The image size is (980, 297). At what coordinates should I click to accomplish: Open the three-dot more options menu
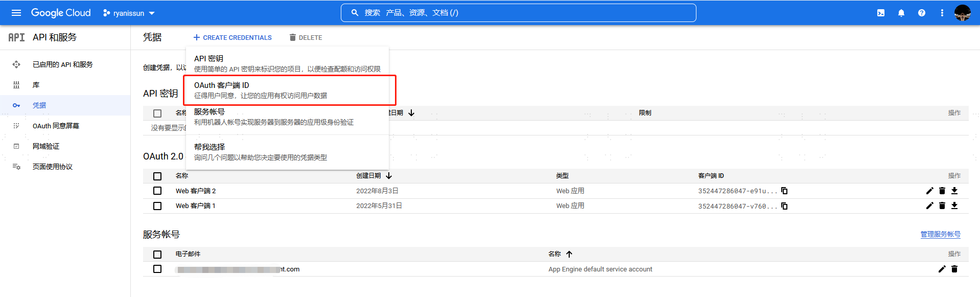click(942, 13)
